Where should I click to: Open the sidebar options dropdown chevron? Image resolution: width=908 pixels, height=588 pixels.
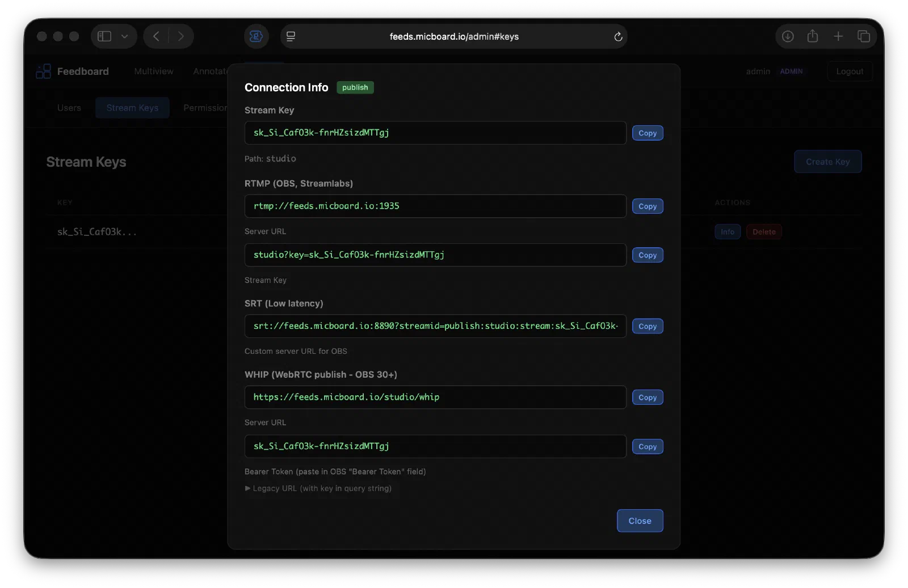pyautogui.click(x=125, y=36)
